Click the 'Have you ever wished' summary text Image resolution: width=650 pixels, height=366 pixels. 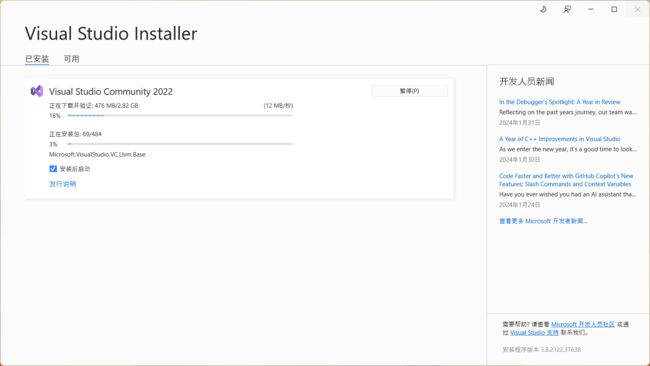coord(568,194)
